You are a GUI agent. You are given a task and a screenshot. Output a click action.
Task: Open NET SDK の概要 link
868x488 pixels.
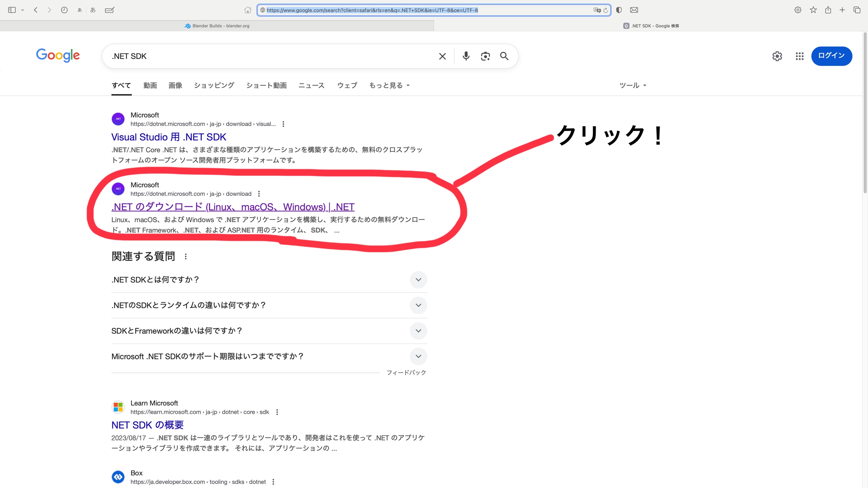point(148,425)
